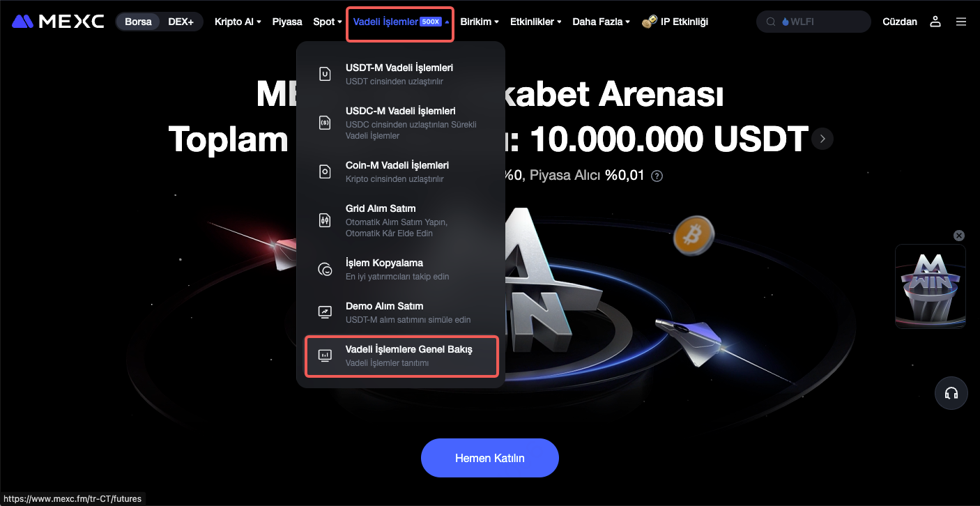
Task: Open user profile icon
Action: coord(935,22)
